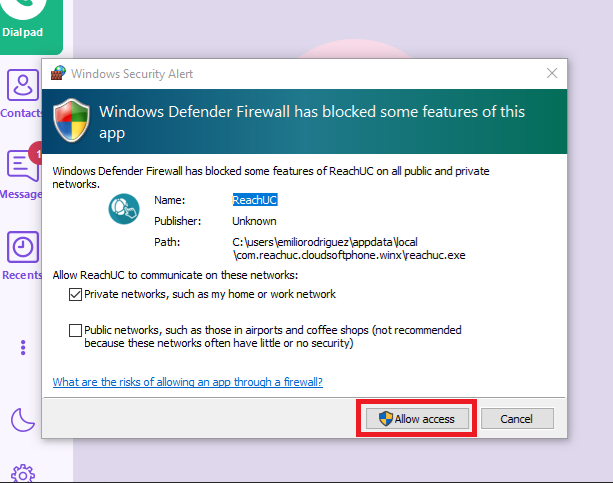Close the Windows Security Alert dialog
The image size is (613, 483).
552,73
